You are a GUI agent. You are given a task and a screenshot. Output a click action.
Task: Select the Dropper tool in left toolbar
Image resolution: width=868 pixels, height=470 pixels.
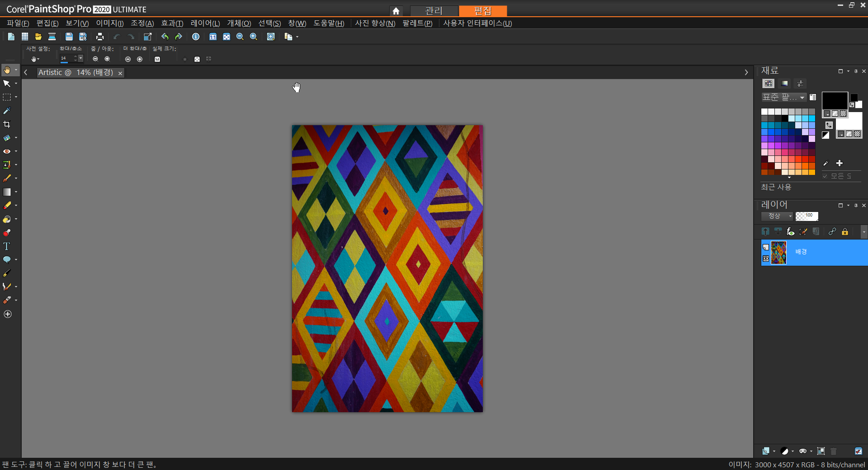coord(7,111)
